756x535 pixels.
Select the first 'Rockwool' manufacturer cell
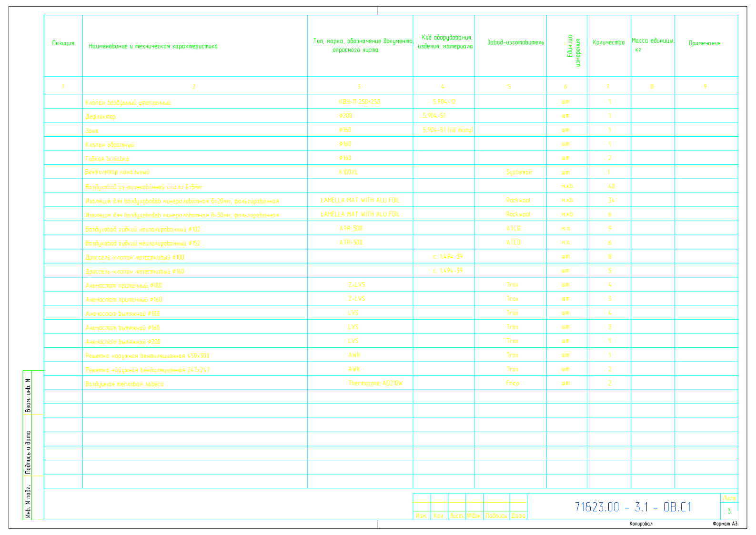tap(518, 201)
